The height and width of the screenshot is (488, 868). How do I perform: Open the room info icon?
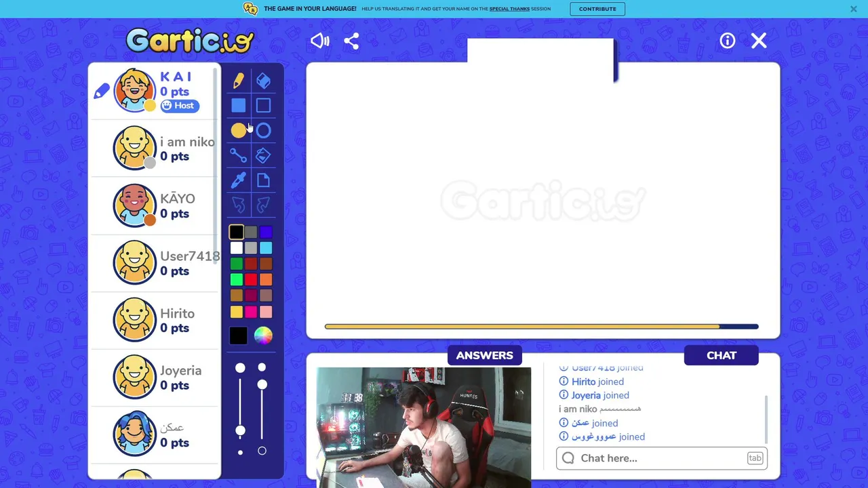point(727,41)
